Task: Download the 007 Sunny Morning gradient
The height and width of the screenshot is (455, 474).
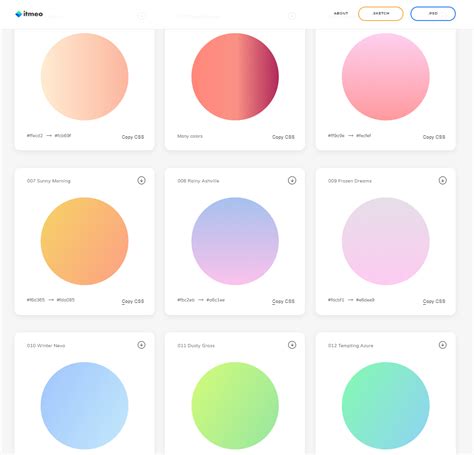Action: pos(141,180)
